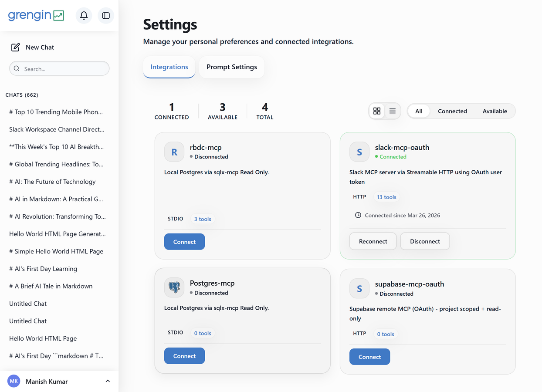Click the Postgres-mcp card title
Image resolution: width=542 pixels, height=392 pixels.
pyautogui.click(x=212, y=283)
